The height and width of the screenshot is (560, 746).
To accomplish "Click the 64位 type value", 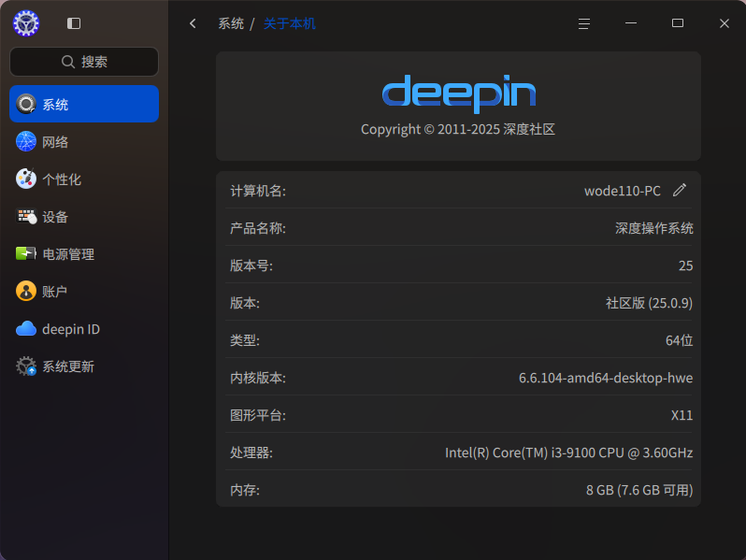I will pos(679,340).
